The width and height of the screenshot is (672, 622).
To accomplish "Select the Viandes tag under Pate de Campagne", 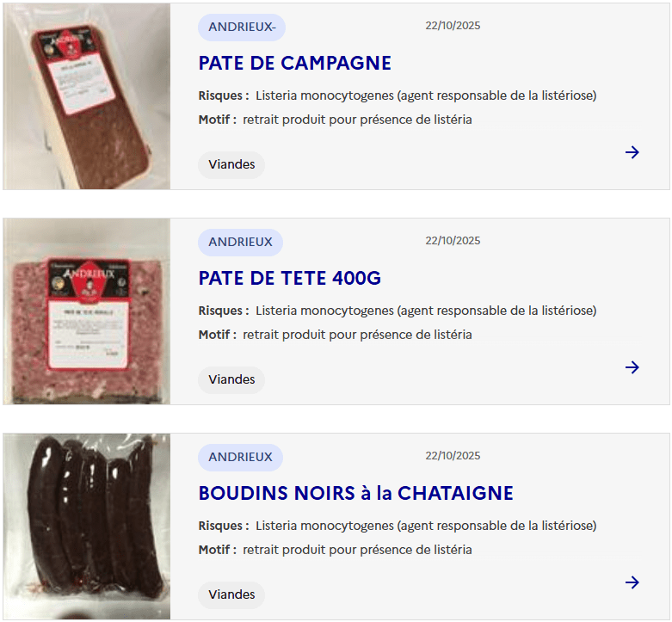I will pos(231,164).
